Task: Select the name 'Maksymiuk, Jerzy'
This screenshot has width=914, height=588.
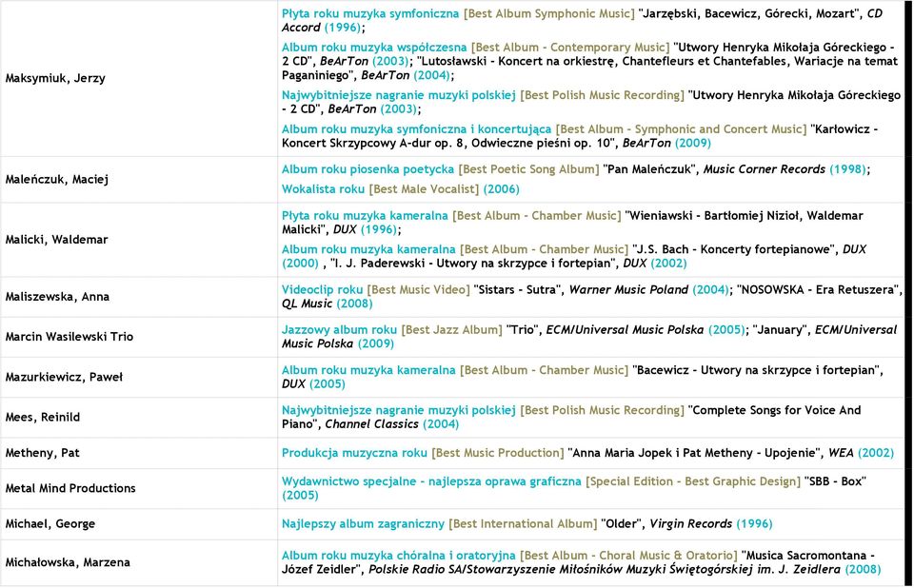Action: (x=55, y=78)
